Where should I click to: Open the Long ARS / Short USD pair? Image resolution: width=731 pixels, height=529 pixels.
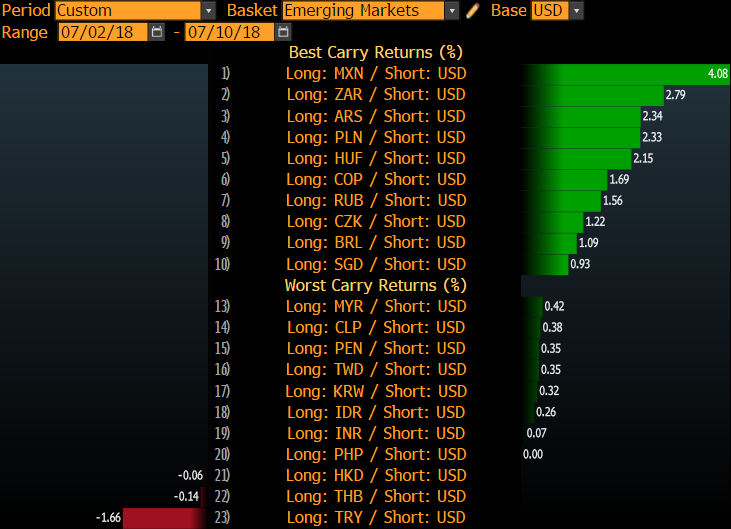click(x=375, y=116)
